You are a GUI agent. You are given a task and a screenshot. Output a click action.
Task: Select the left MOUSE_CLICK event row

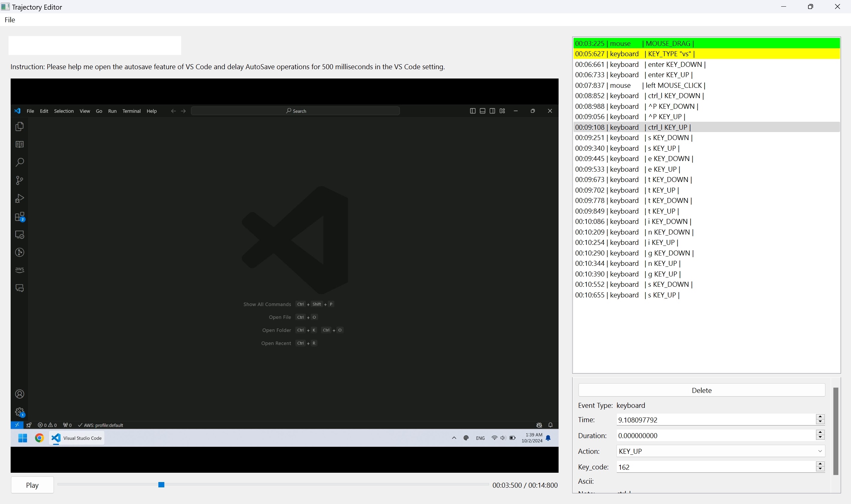(640, 85)
